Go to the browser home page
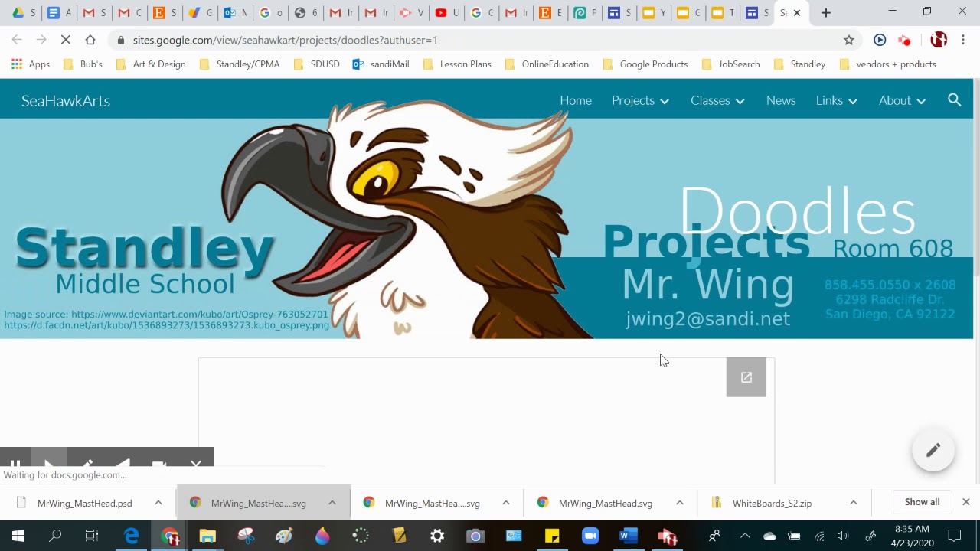The width and height of the screenshot is (980, 551). (90, 40)
